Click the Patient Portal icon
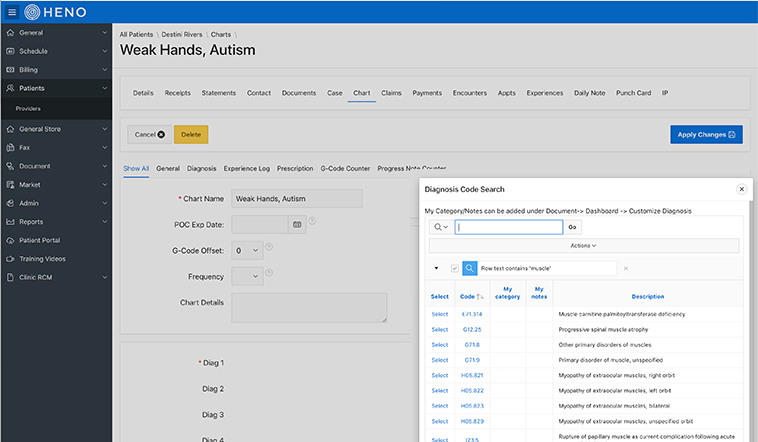758x442 pixels. (x=10, y=240)
